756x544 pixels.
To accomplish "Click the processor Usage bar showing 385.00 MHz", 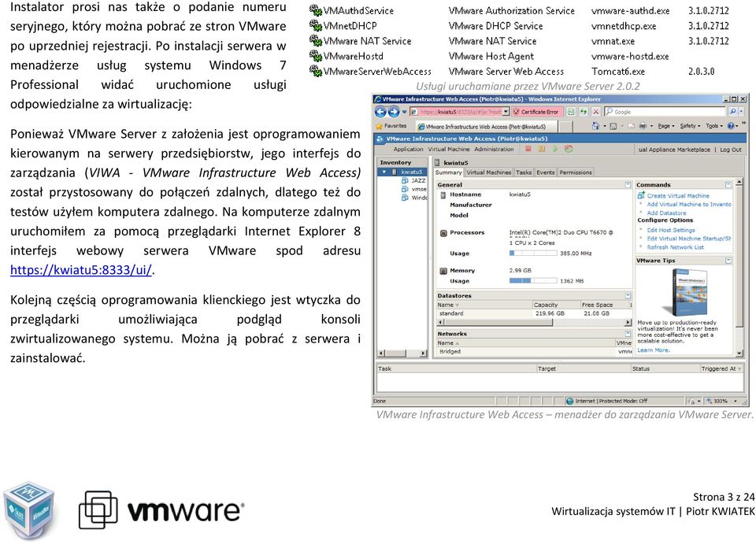I will 533,253.
